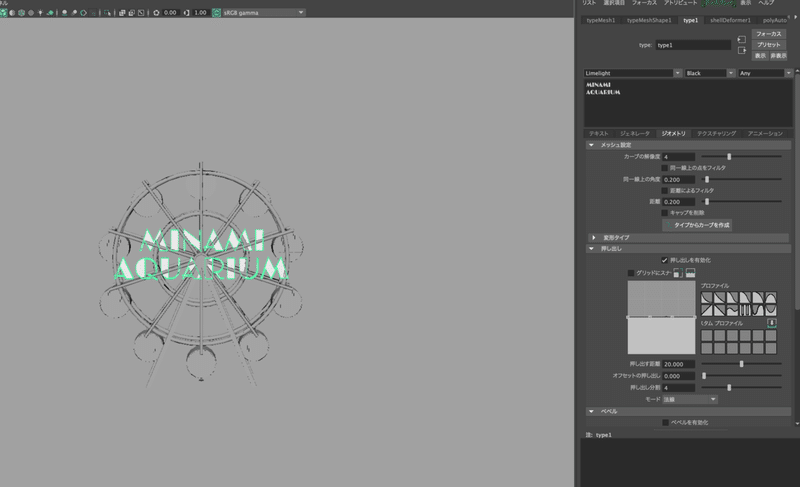Click the MINAMI AQUARIUM text box
Viewport: 800px width, 487px height.
point(688,103)
